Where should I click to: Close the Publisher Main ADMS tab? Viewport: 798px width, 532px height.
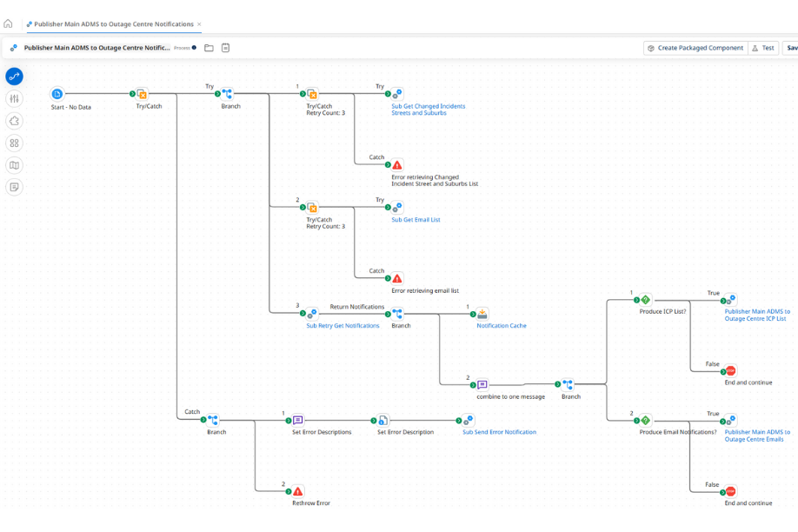pyautogui.click(x=199, y=24)
